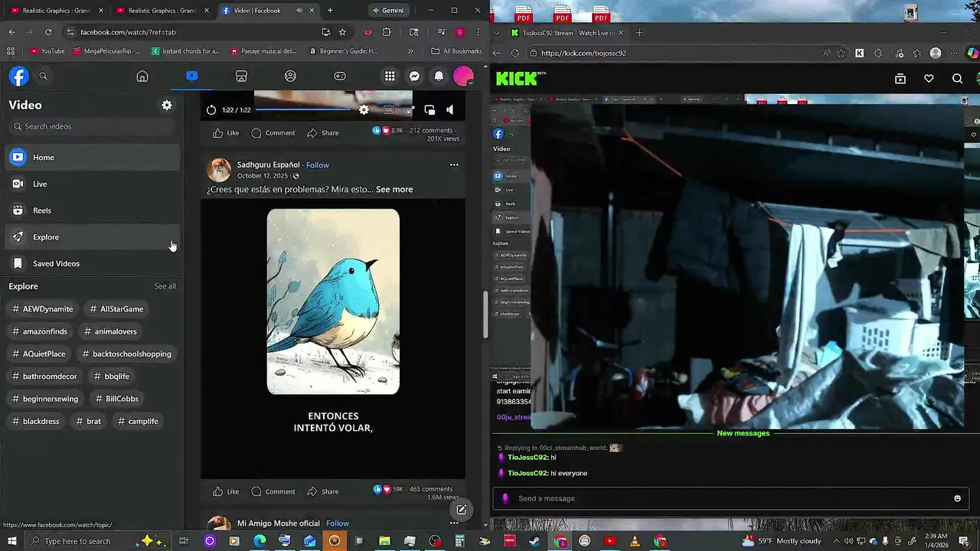Open Facebook Groups icon in top navigation
Viewport: 980px width, 551px height.
pos(290,76)
